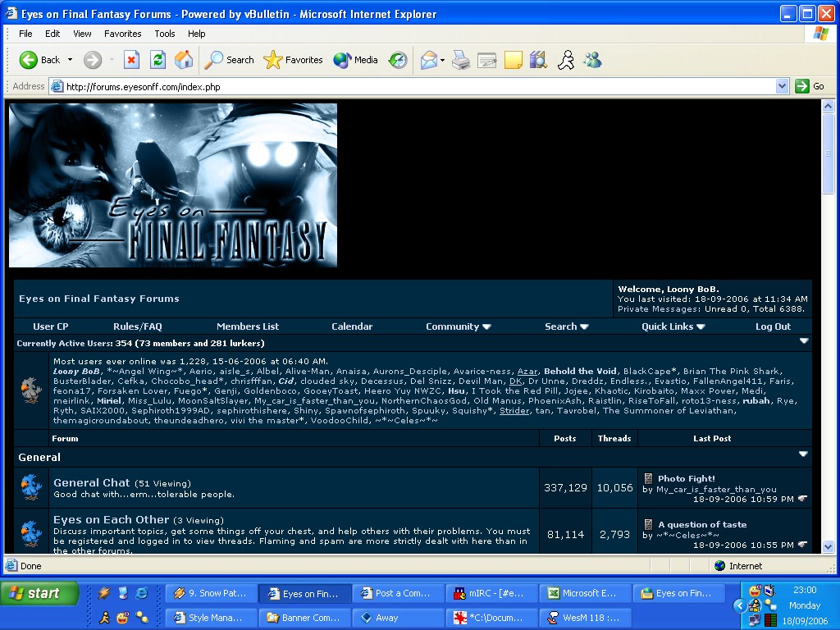View Currently Active Users list link

click(65, 344)
